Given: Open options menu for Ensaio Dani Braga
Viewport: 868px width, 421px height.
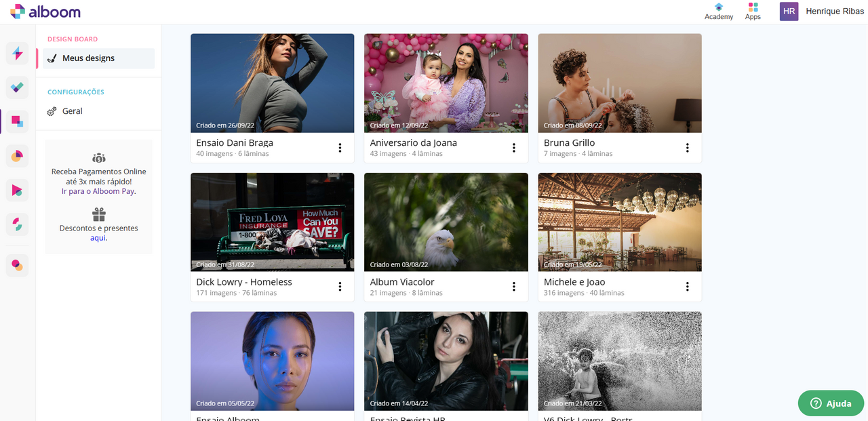Looking at the screenshot, I should [x=340, y=148].
